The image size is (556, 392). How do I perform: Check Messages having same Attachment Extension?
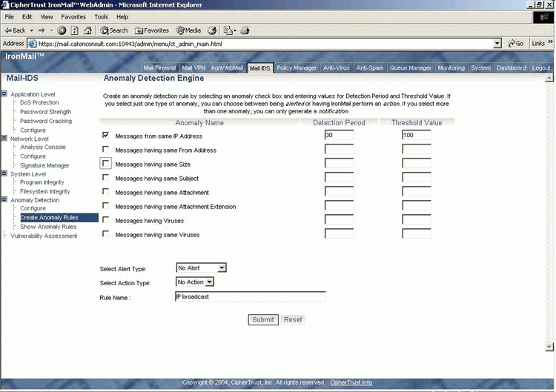(x=105, y=206)
